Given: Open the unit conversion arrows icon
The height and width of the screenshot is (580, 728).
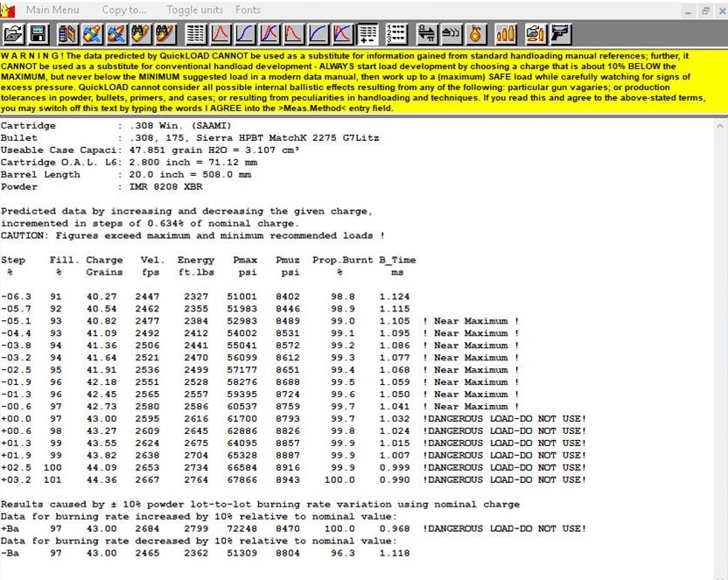Looking at the screenshot, I should coord(426,34).
